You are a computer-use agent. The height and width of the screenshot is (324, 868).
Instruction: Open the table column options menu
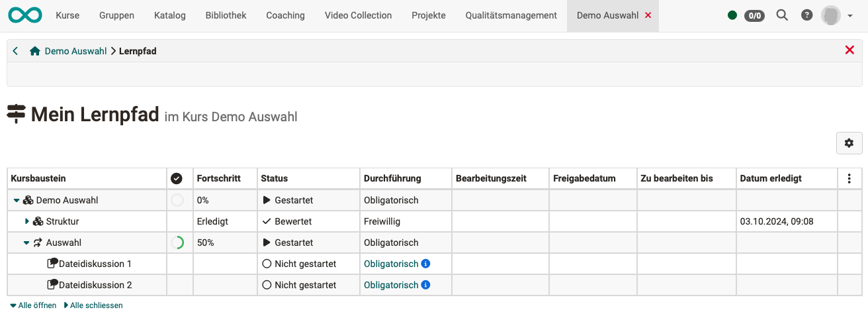(849, 178)
